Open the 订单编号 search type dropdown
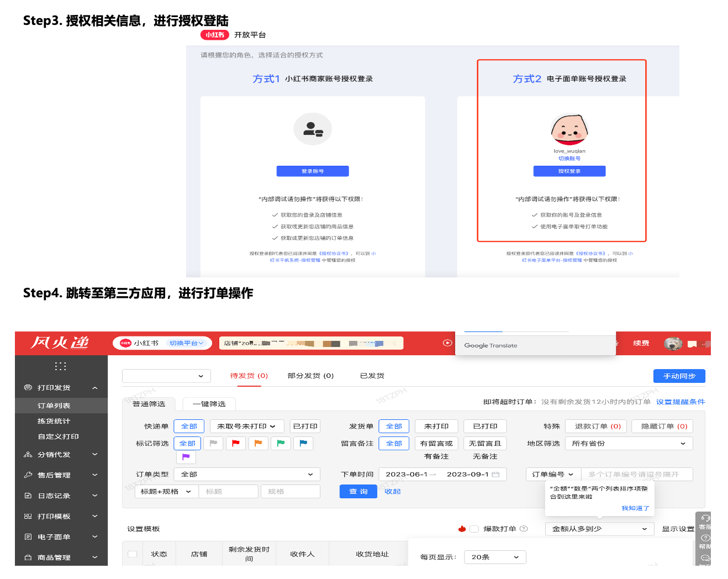Image resolution: width=728 pixels, height=579 pixels. [553, 475]
